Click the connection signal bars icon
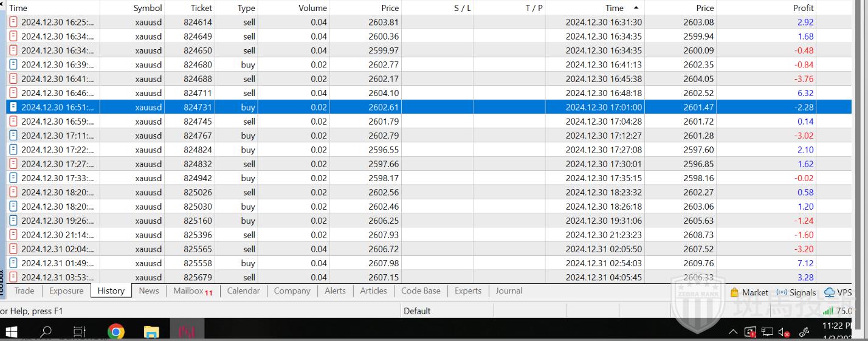Viewport: 868px width, 341px height. click(x=827, y=311)
